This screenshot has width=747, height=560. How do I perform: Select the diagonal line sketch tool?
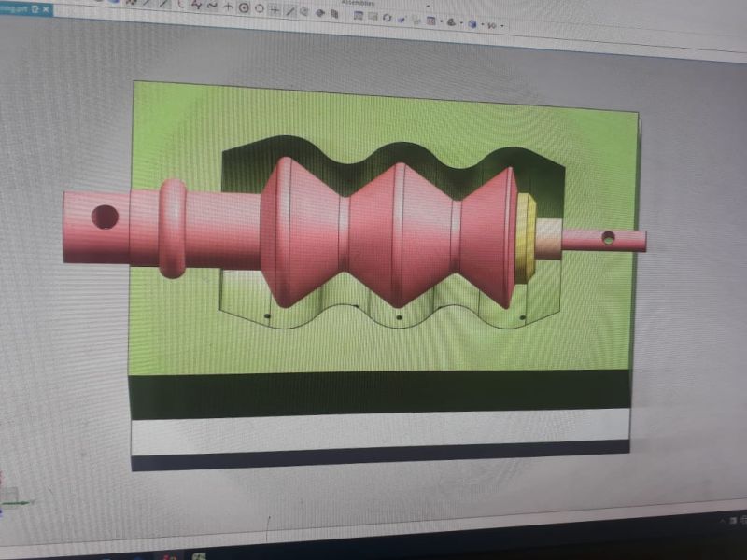tap(289, 10)
